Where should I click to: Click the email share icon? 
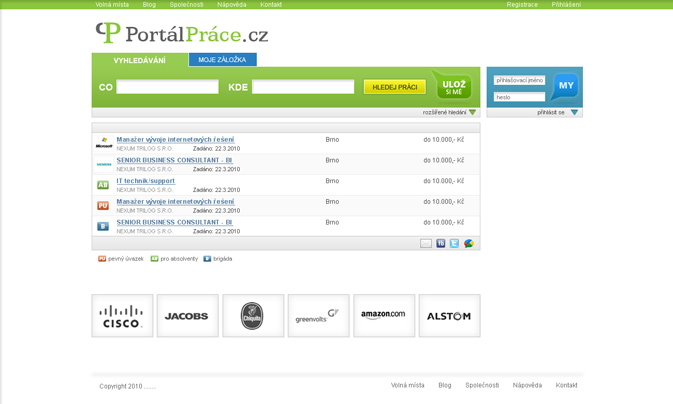click(x=426, y=243)
